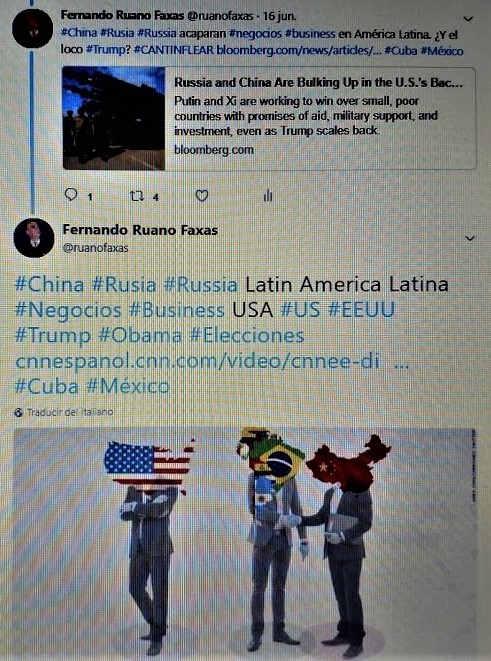Like the first tweet with heart icon
The image size is (491, 661).
coord(202,196)
